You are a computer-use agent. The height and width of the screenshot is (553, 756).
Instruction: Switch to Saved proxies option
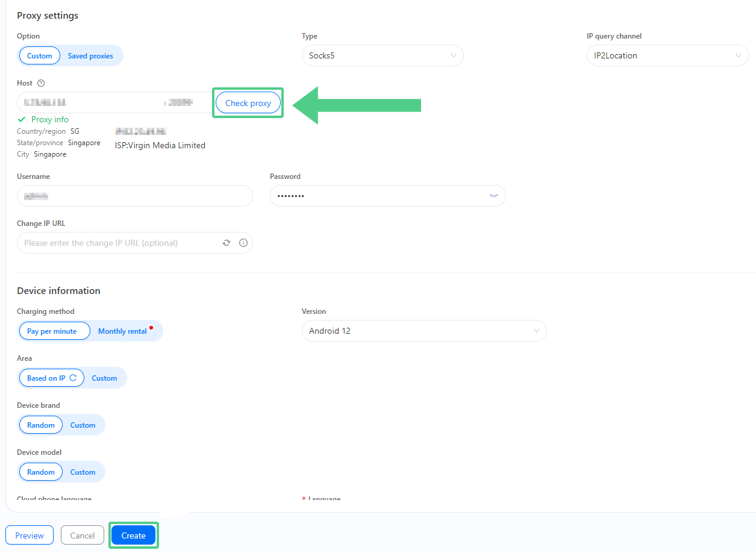(90, 56)
